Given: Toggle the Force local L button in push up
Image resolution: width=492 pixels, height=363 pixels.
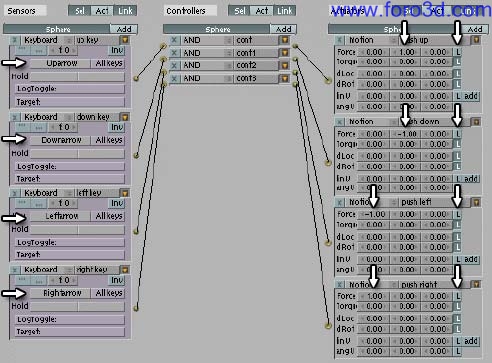Looking at the screenshot, I should (458, 52).
